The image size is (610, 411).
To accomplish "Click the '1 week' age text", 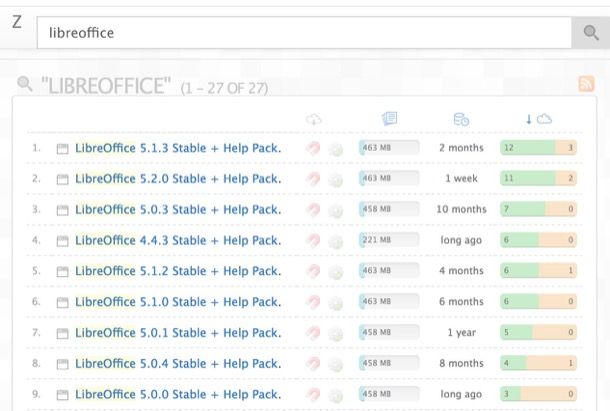I will [x=461, y=179].
